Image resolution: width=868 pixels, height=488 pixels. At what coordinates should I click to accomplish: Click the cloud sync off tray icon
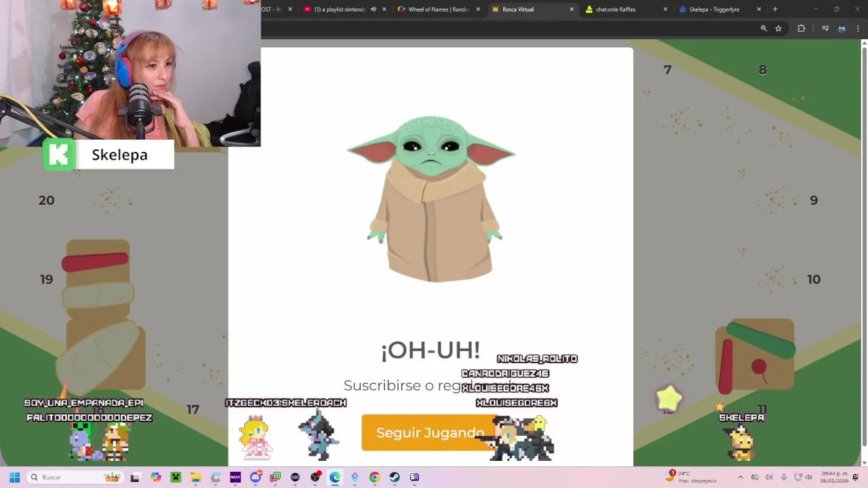tap(755, 477)
